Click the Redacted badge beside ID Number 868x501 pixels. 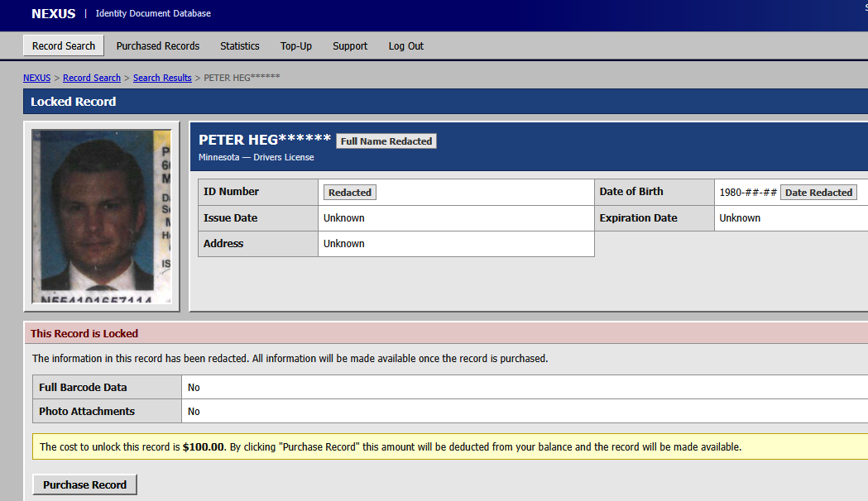click(x=350, y=193)
